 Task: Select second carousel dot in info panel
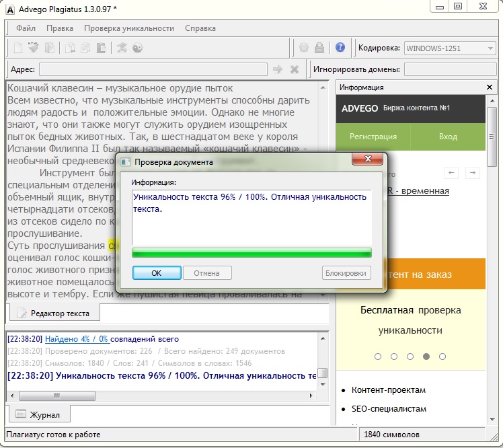pos(394,357)
